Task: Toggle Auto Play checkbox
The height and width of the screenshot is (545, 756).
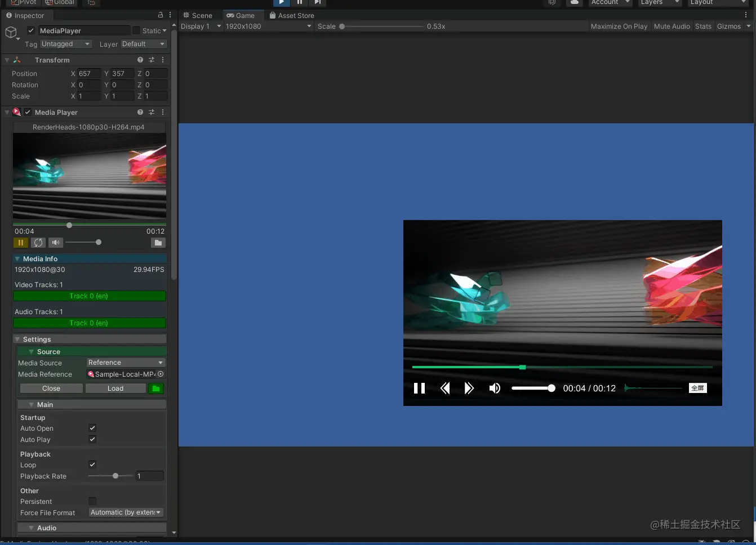Action: tap(92, 439)
